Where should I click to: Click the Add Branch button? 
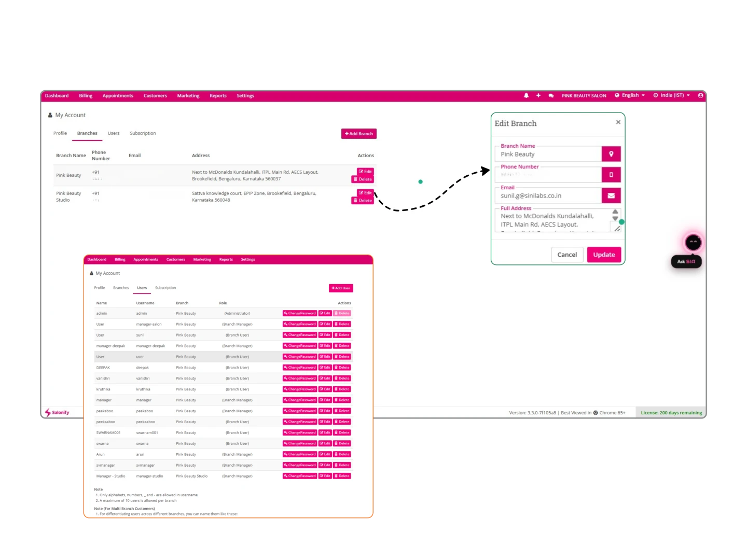click(359, 134)
